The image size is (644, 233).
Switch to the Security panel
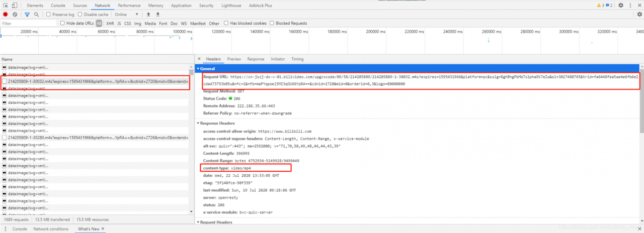(x=206, y=6)
